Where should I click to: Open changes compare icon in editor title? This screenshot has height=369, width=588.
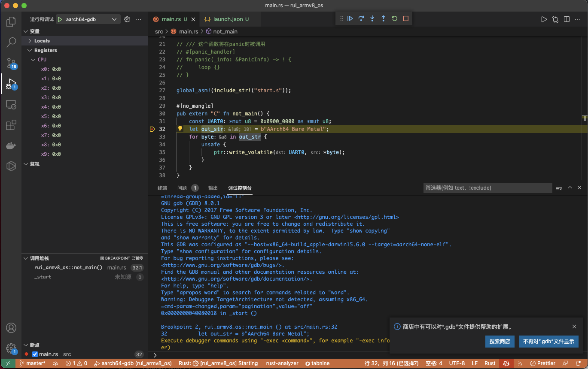coord(555,19)
